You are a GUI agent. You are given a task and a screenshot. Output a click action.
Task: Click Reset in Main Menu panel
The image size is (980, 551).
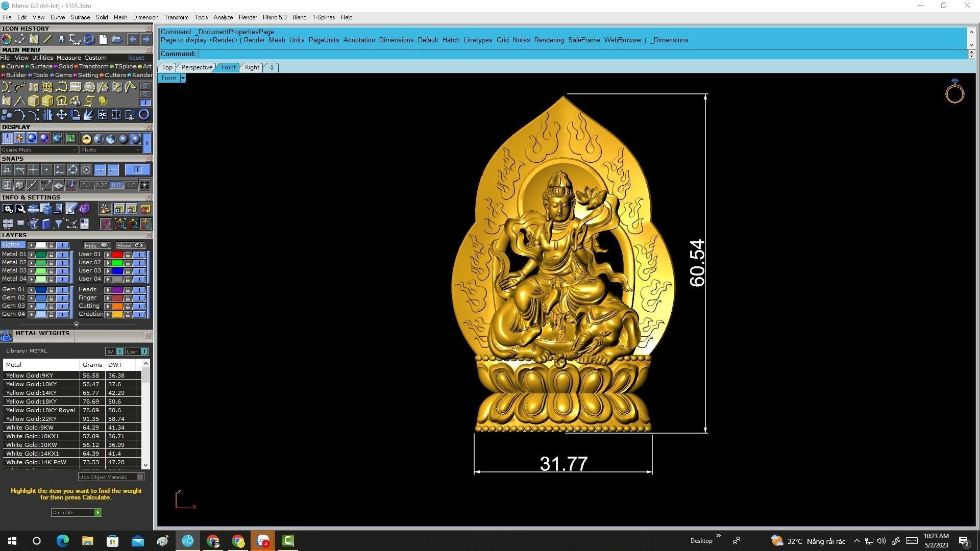point(136,58)
